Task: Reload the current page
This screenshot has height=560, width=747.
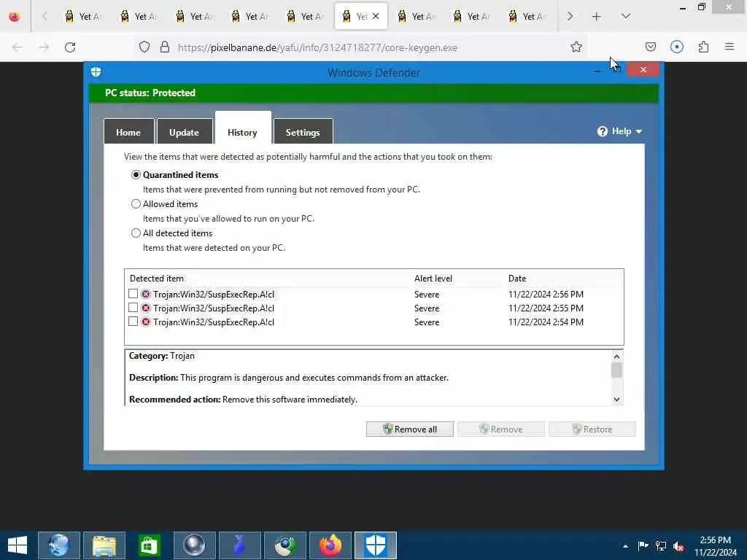Action: 70,47
